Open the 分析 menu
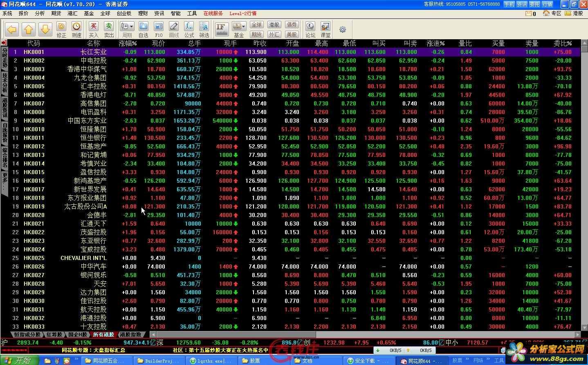The height and width of the screenshot is (365, 588). click(x=40, y=13)
